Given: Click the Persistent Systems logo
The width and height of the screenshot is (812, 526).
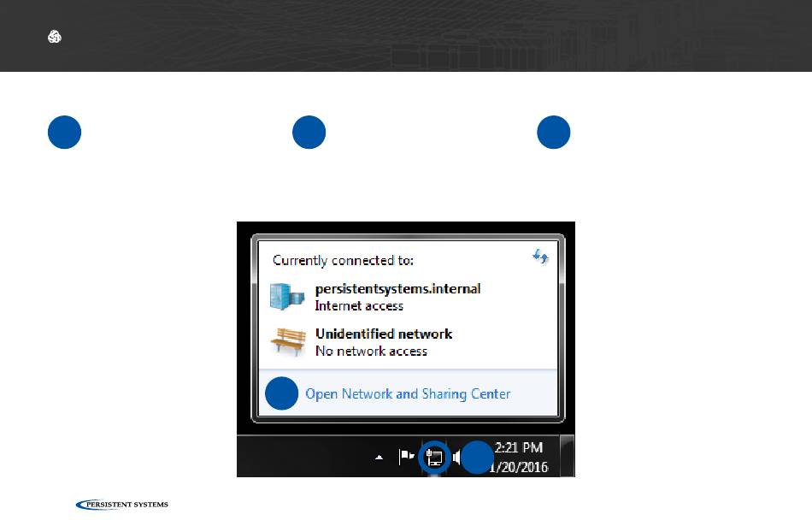Looking at the screenshot, I should click(x=122, y=505).
